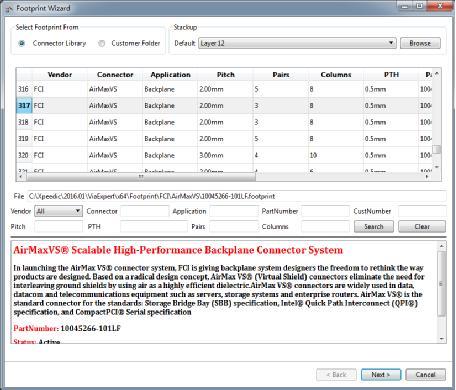Click the 3.00mm pitch cell in row 320

(x=225, y=155)
